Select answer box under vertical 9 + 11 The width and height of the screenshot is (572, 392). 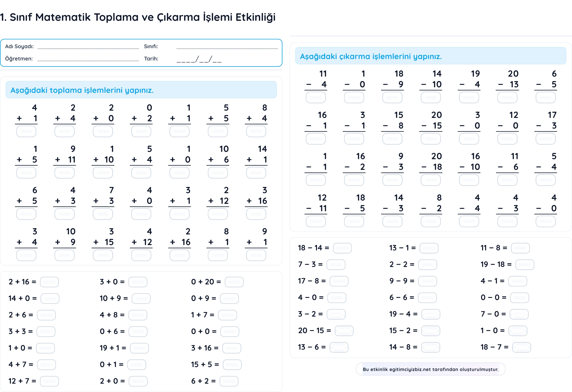[65, 173]
